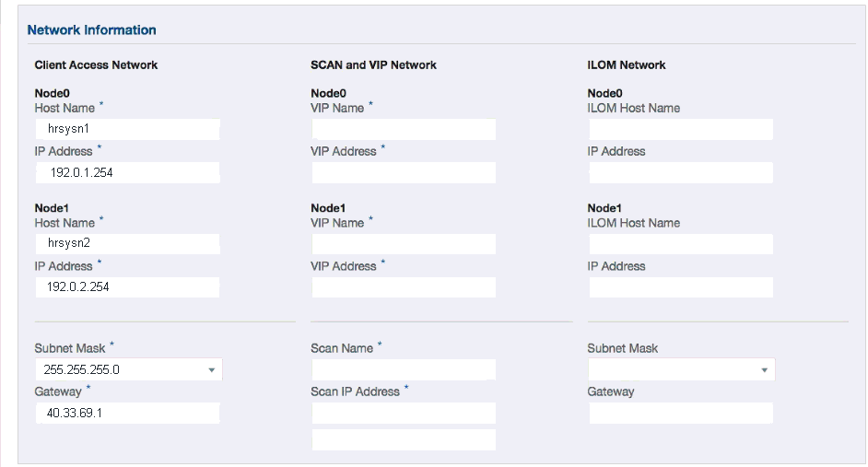Click the Scan Name input field
This screenshot has width=868, height=467.
(404, 370)
